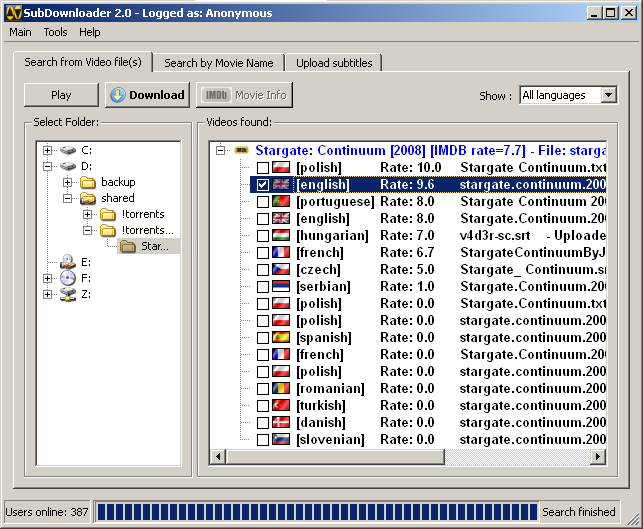Click the Portuguese flag icon

(281, 201)
